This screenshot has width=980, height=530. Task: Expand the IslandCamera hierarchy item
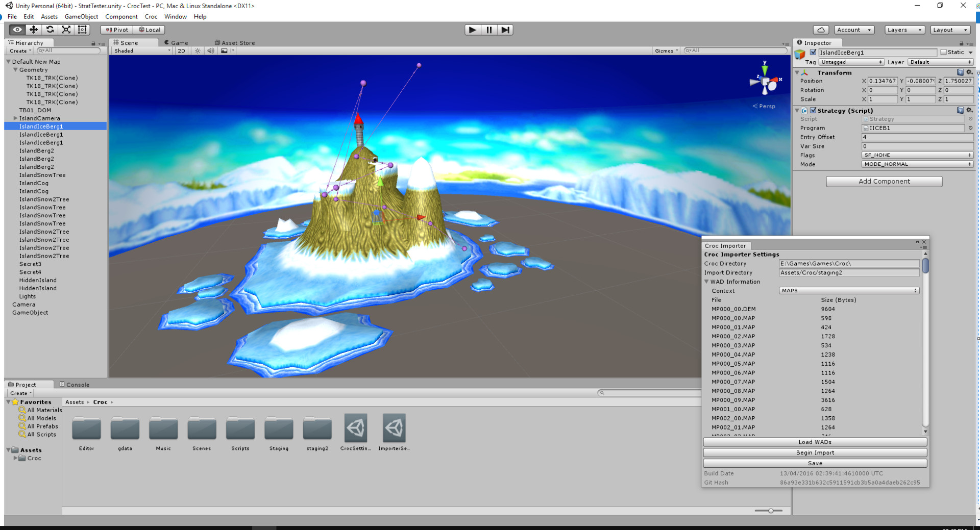(x=15, y=118)
